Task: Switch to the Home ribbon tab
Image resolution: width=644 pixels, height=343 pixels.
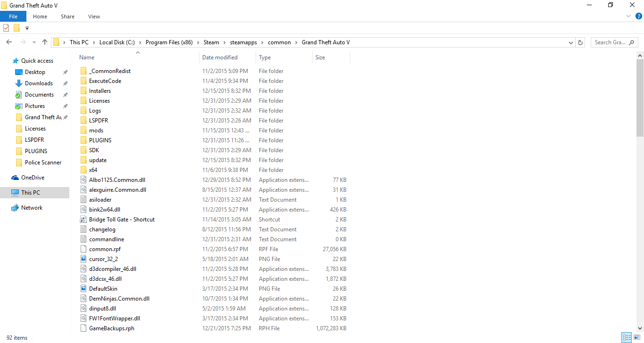Action: coord(40,16)
